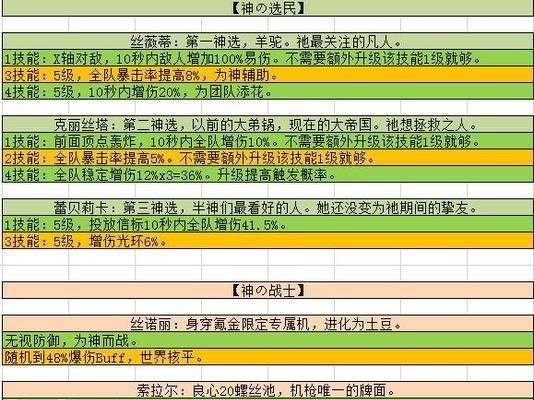Click the 无视防御，为神而战 green row
The width and height of the screenshot is (534, 400).
click(268, 340)
